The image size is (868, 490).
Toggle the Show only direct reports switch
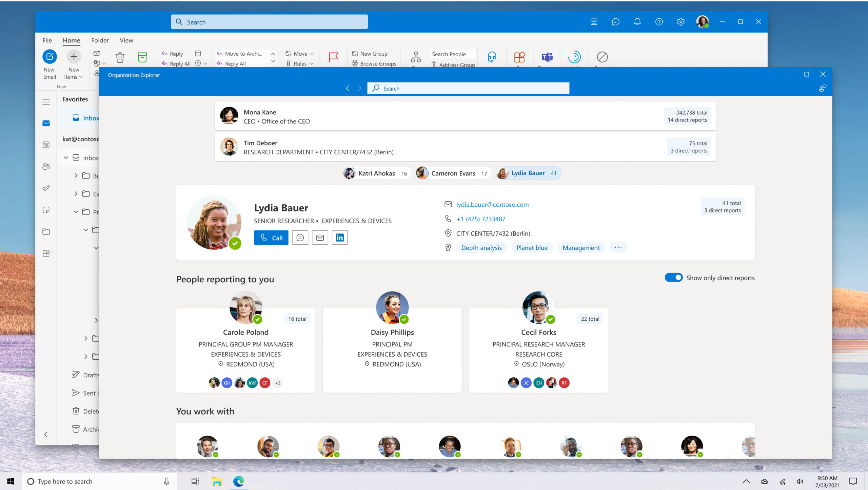(x=672, y=278)
